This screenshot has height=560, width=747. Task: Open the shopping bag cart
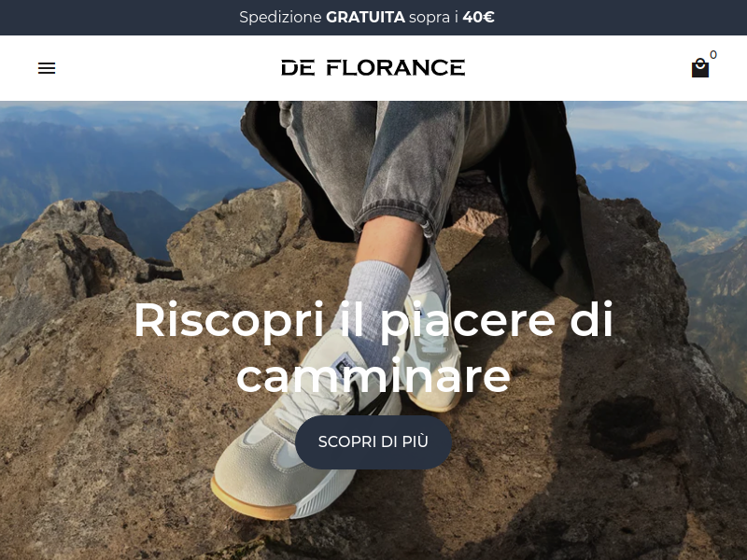(x=699, y=68)
